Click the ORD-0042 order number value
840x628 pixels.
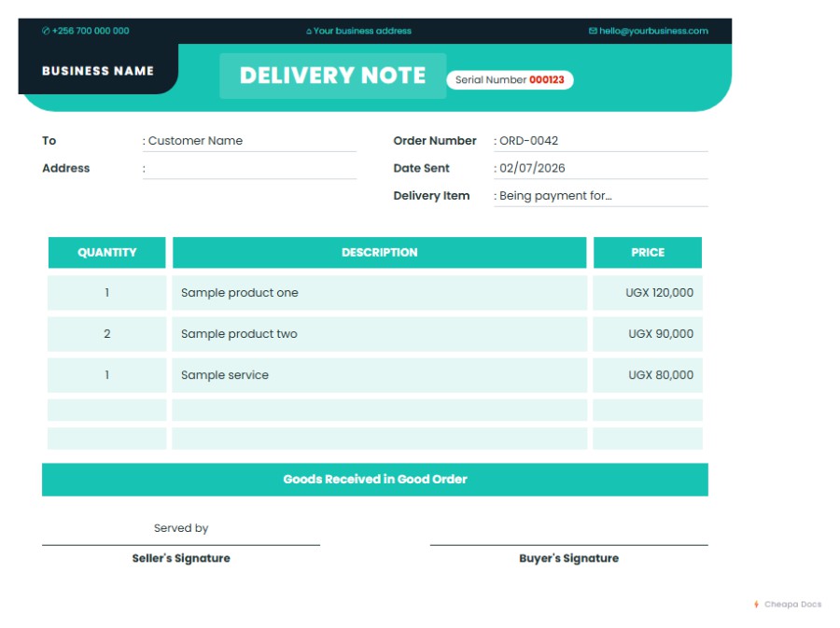click(529, 141)
